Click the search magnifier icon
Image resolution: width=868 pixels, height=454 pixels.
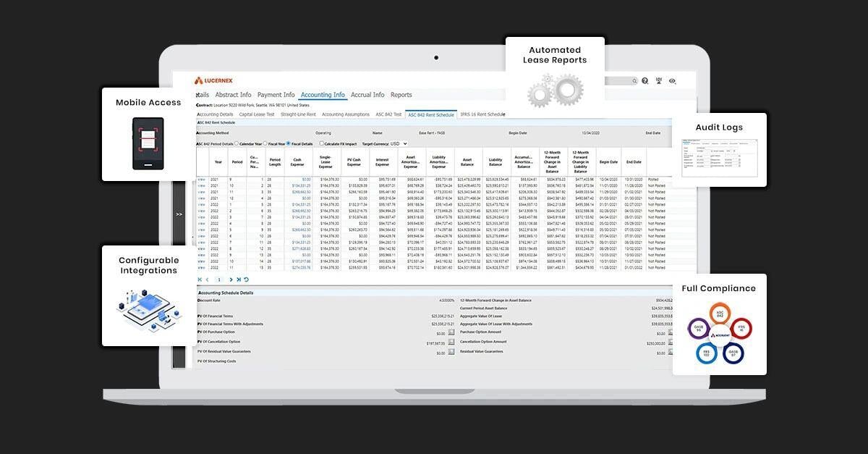pos(635,81)
